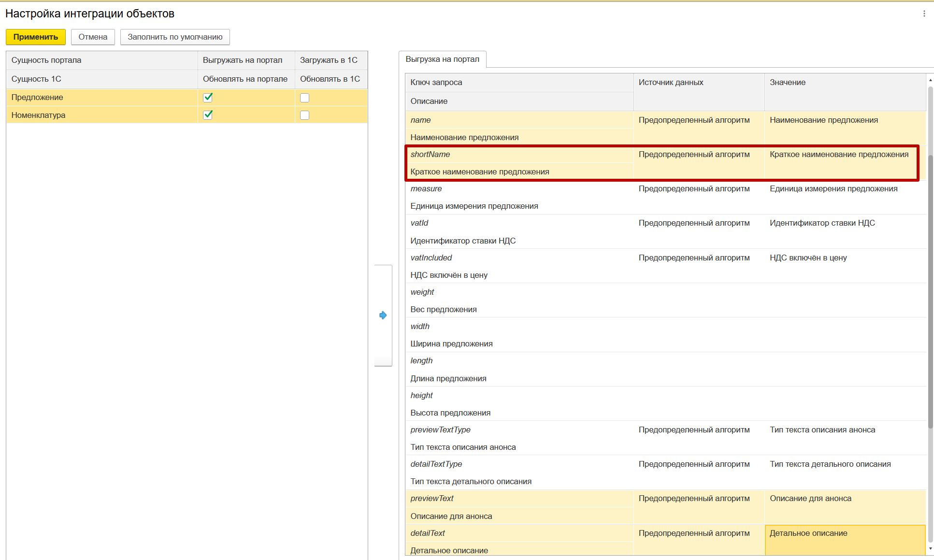
Task: Click the shortName key row
Action: (x=430, y=155)
